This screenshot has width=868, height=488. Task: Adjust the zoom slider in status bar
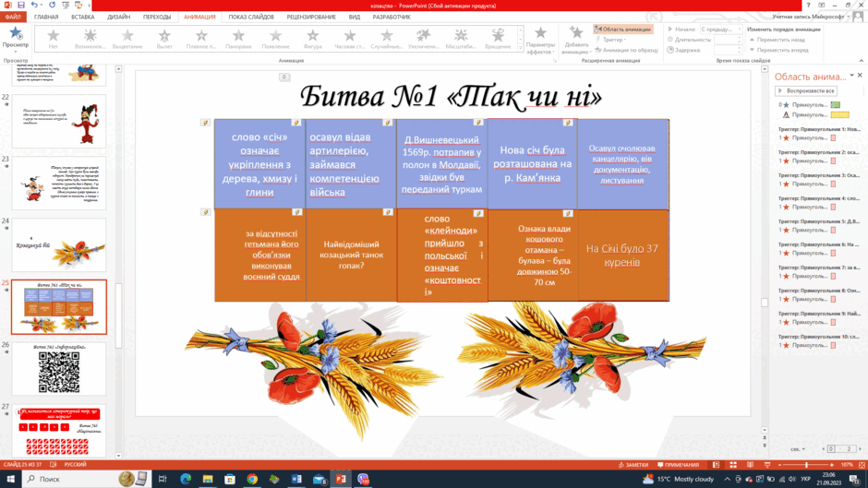[x=806, y=465]
